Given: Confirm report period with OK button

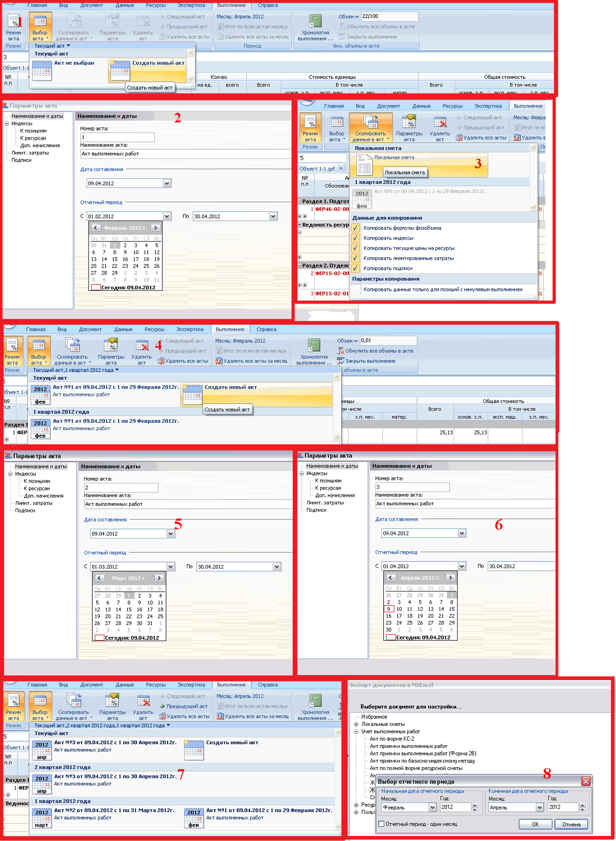Looking at the screenshot, I should (536, 824).
